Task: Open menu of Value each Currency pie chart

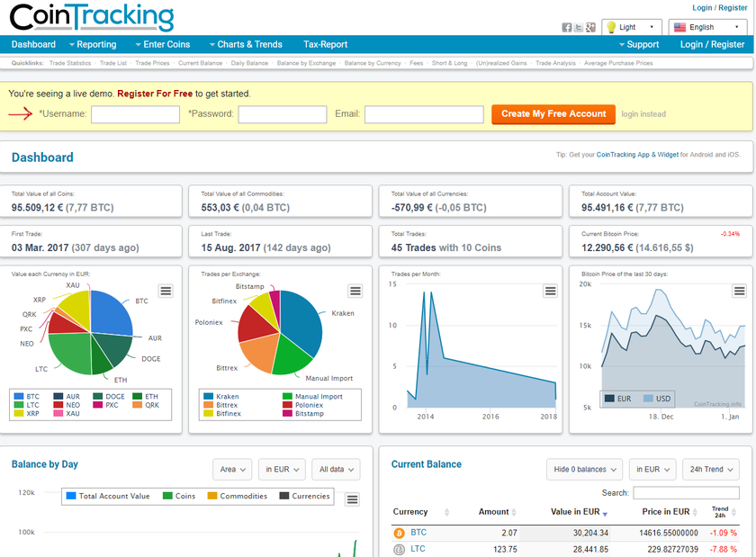Action: pyautogui.click(x=166, y=291)
